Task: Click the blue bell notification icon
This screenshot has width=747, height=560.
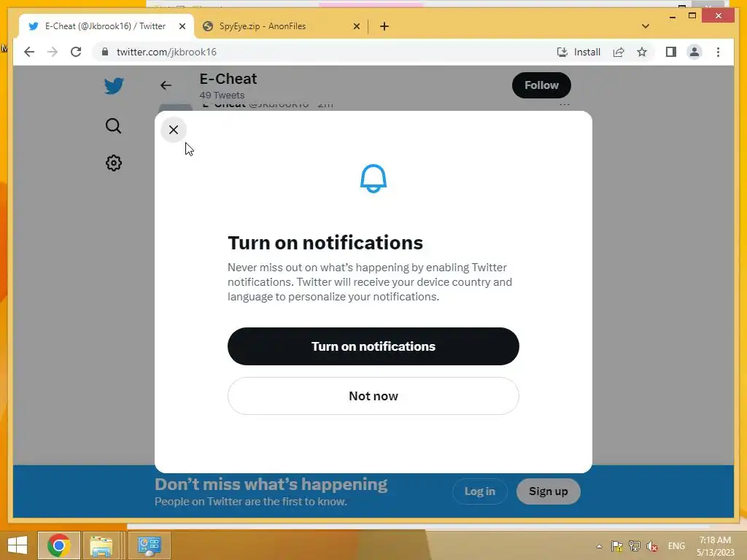Action: point(373,179)
